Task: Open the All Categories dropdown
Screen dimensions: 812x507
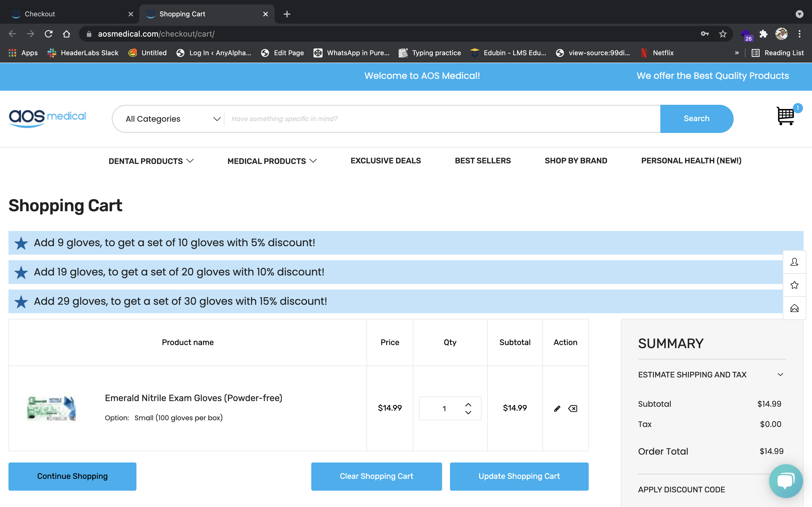Action: click(173, 119)
